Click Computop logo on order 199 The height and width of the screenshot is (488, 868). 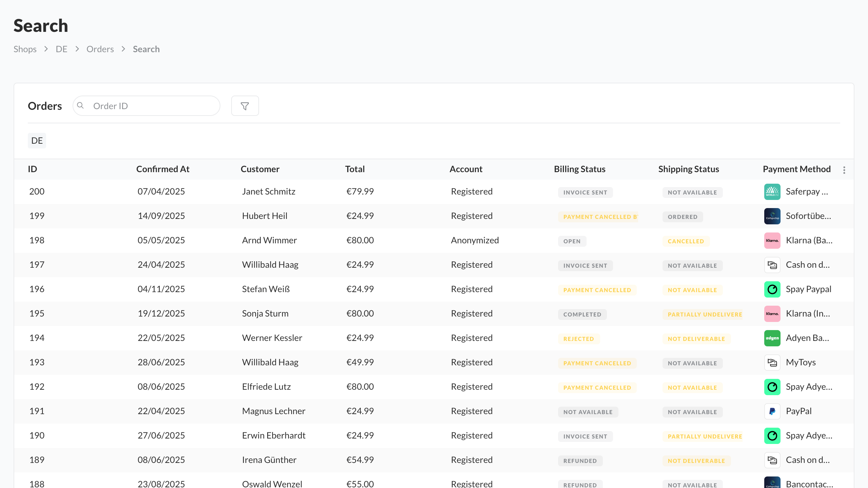(x=772, y=216)
